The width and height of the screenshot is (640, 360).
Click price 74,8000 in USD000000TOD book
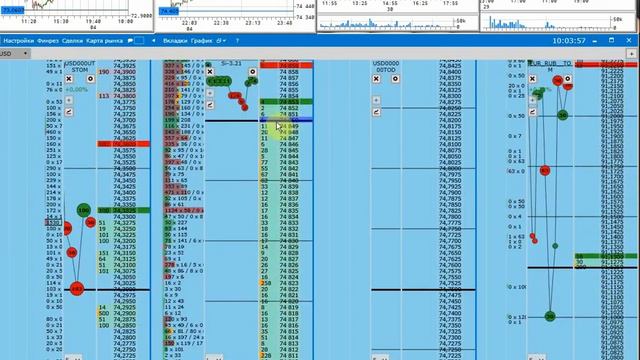pyautogui.click(x=450, y=168)
